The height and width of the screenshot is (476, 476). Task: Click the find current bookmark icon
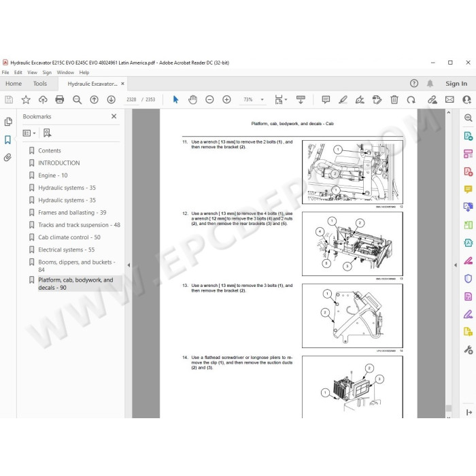coord(47,133)
